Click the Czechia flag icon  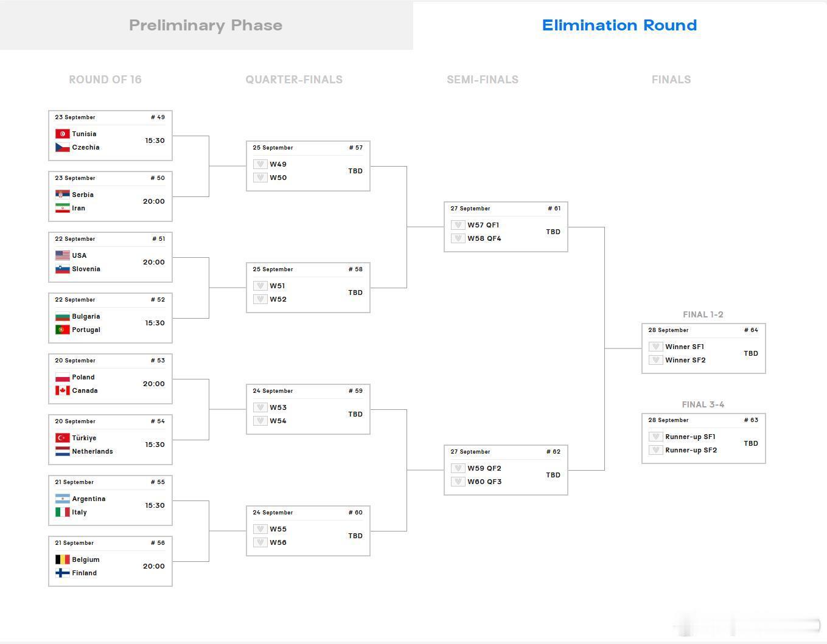tap(62, 147)
